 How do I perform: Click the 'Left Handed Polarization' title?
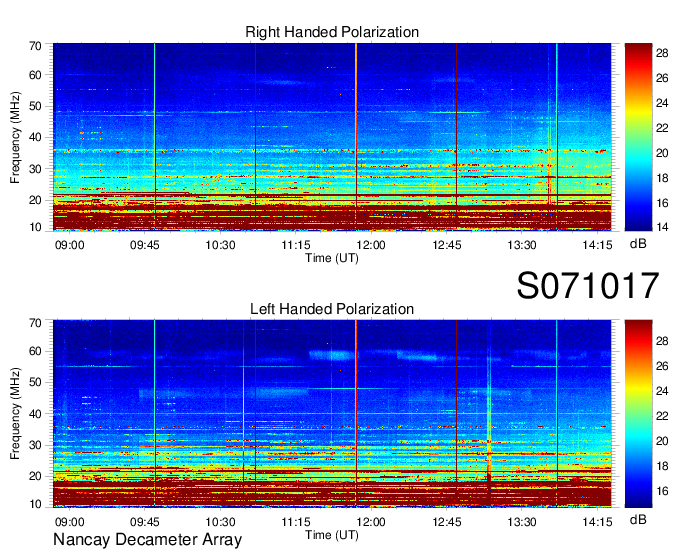[332, 309]
